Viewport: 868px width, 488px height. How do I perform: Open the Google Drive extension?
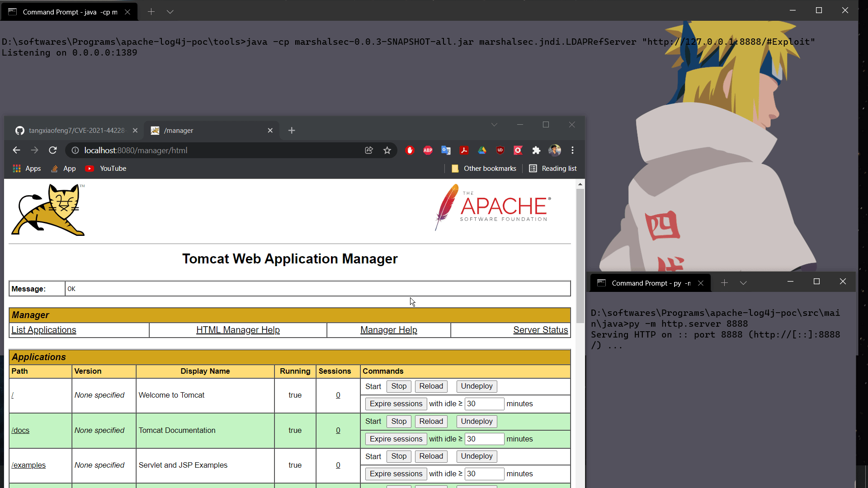[482, 150]
